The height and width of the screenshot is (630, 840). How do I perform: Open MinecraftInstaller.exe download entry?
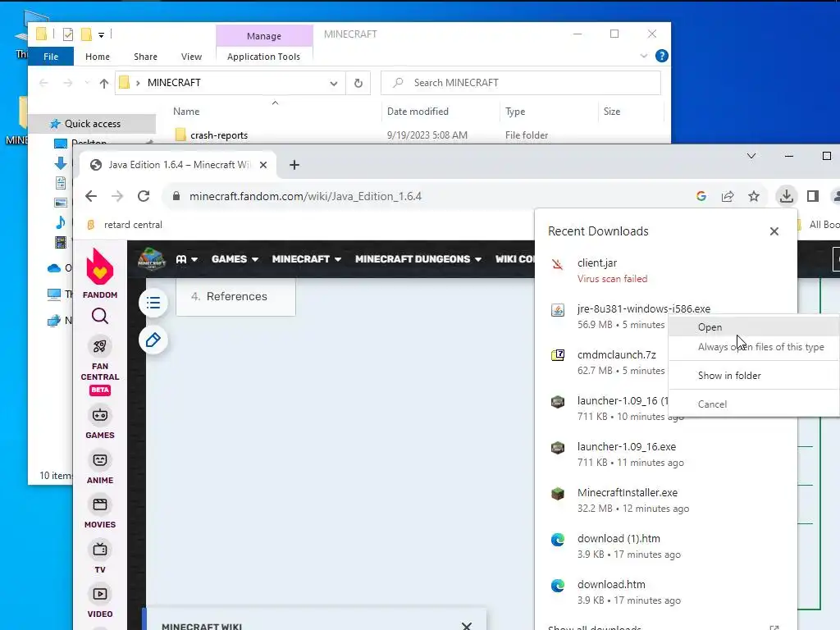(666, 500)
